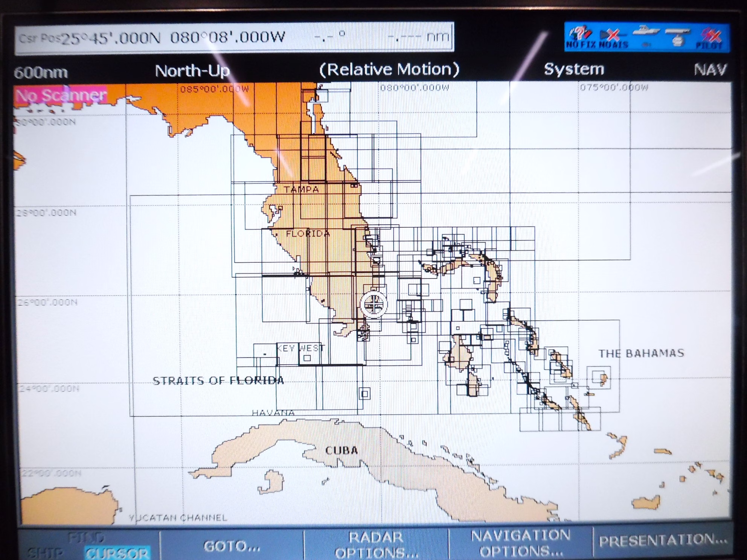
Task: Open the PRESENTATION... softkey menu
Action: (663, 541)
